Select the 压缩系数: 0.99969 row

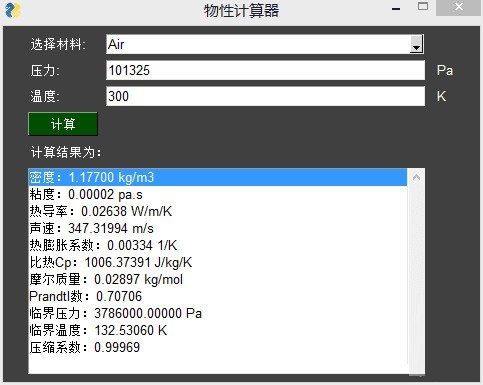coord(218,347)
